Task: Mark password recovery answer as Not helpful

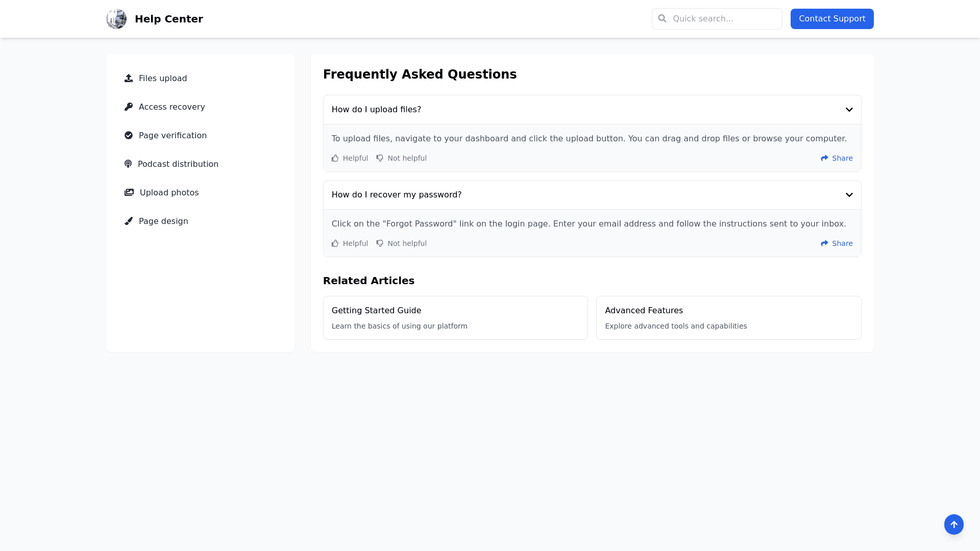Action: [x=401, y=243]
